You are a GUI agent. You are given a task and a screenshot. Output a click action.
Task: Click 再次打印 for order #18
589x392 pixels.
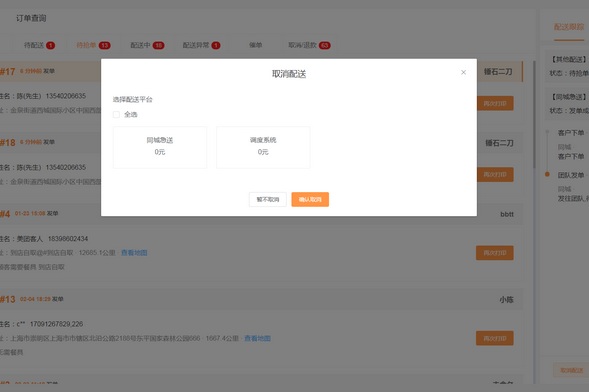[495, 175]
